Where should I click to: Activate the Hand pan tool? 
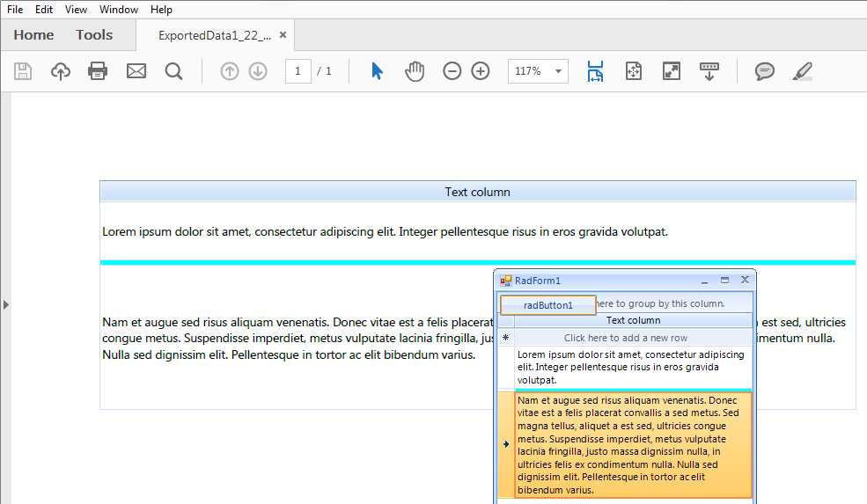(x=415, y=71)
